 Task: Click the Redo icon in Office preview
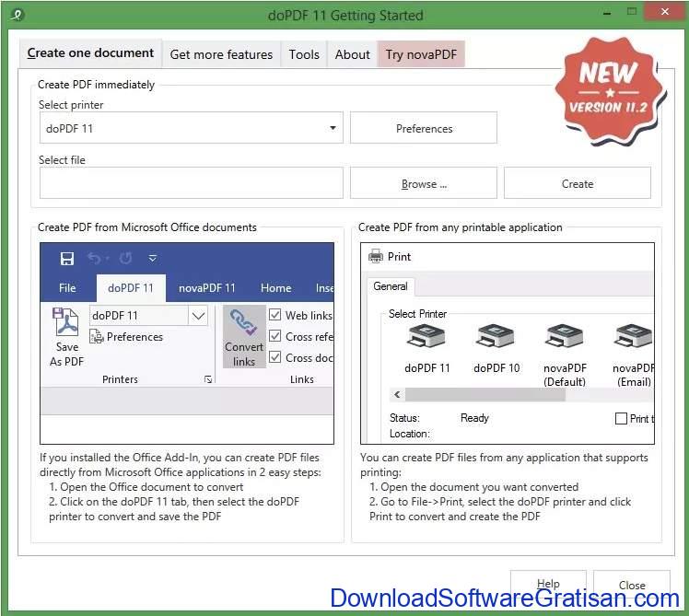pyautogui.click(x=125, y=259)
